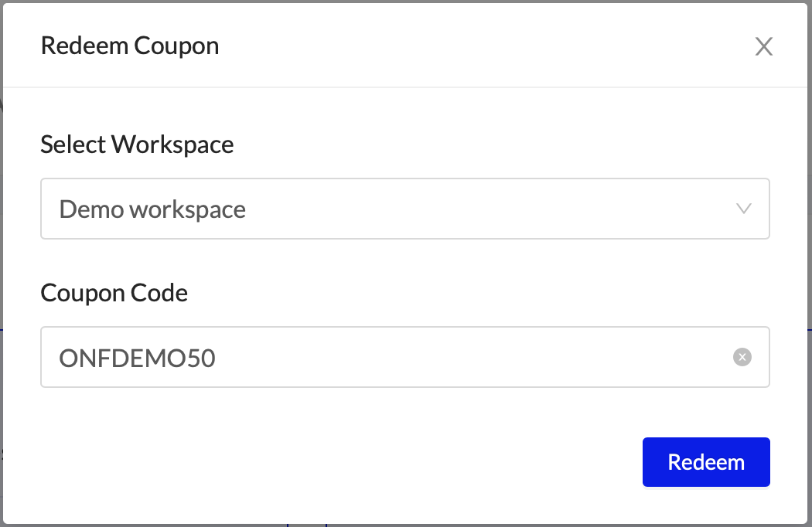
Task: Click the workspace dropdown chevron arrow
Action: point(744,209)
